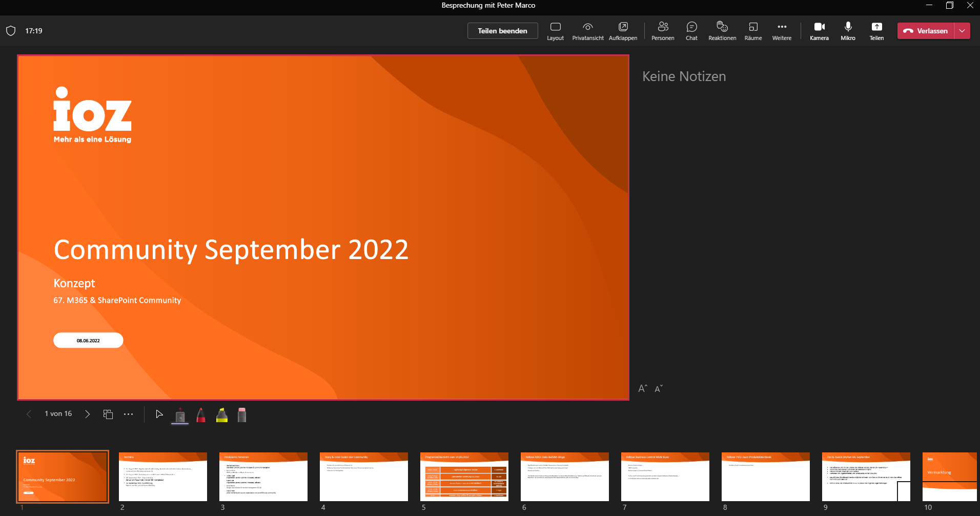Mute or unmute the Mikro
The height and width of the screenshot is (516, 980).
pos(848,31)
